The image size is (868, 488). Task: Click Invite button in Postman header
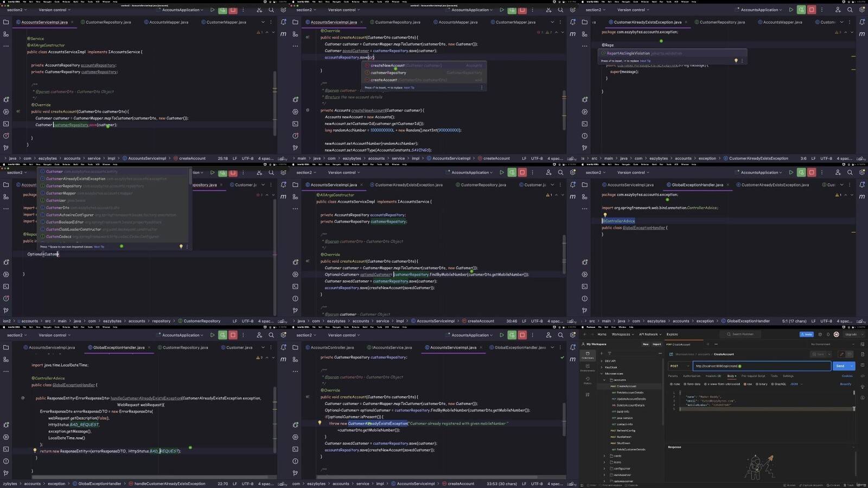[x=807, y=334]
